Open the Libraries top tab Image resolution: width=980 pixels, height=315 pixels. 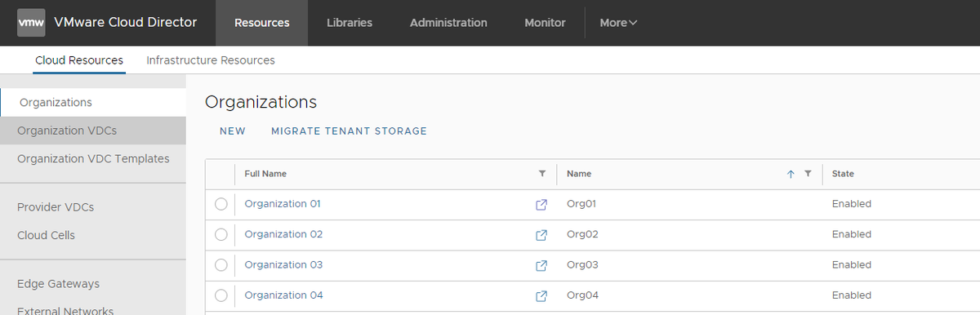coord(350,23)
